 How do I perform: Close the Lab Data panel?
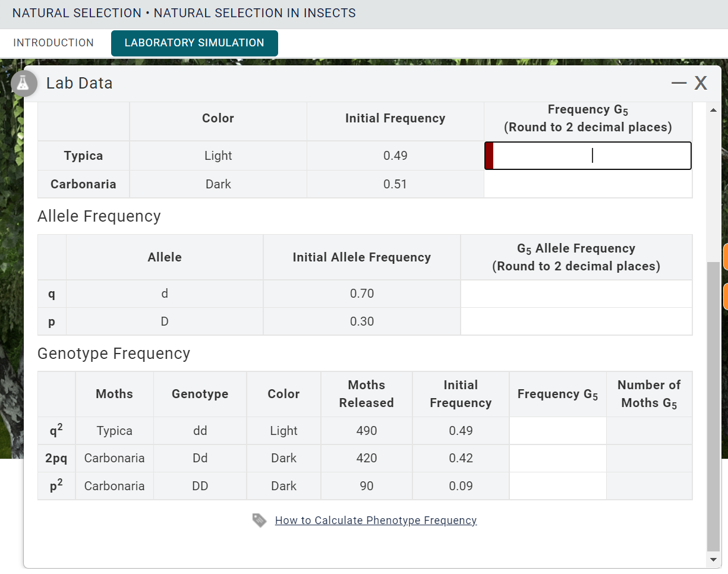(x=701, y=83)
